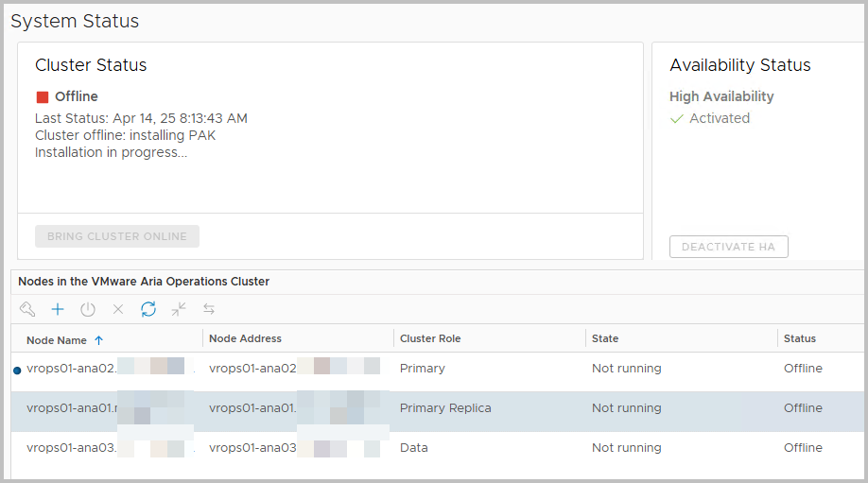This screenshot has height=483, width=868.
Task: Click the Availability Status panel heading
Action: (x=740, y=65)
